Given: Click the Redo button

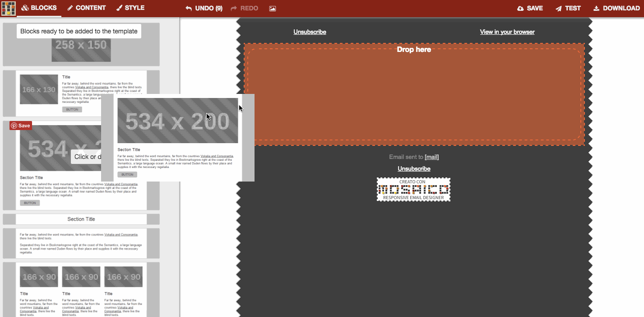Looking at the screenshot, I should [x=244, y=9].
